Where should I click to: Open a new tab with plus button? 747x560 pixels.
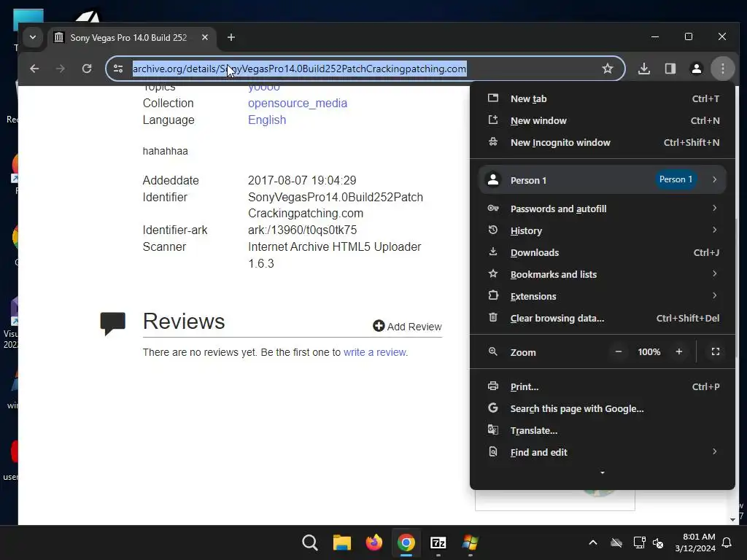pyautogui.click(x=231, y=37)
